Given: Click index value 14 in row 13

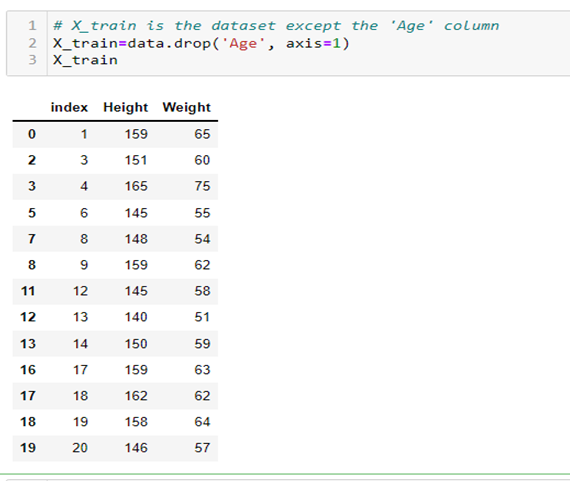Looking at the screenshot, I should coord(80,344).
